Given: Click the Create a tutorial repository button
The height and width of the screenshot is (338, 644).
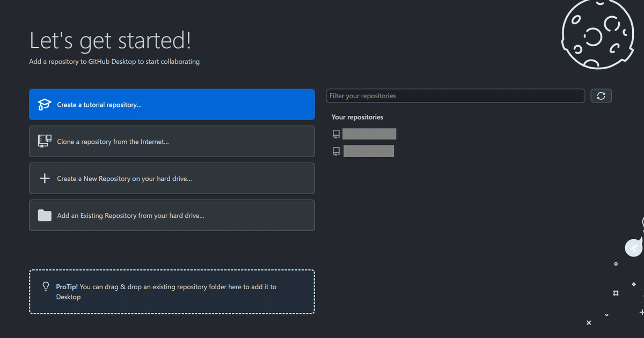Looking at the screenshot, I should [172, 105].
